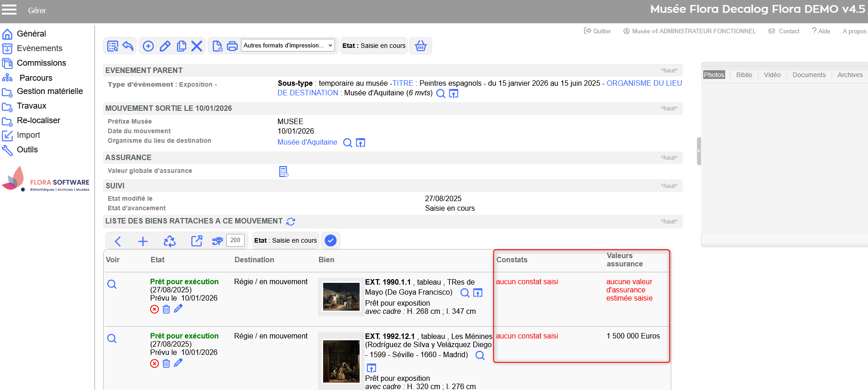Image resolution: width=868 pixels, height=390 pixels.
Task: Open the insurance value calculator icon
Action: coord(283,172)
